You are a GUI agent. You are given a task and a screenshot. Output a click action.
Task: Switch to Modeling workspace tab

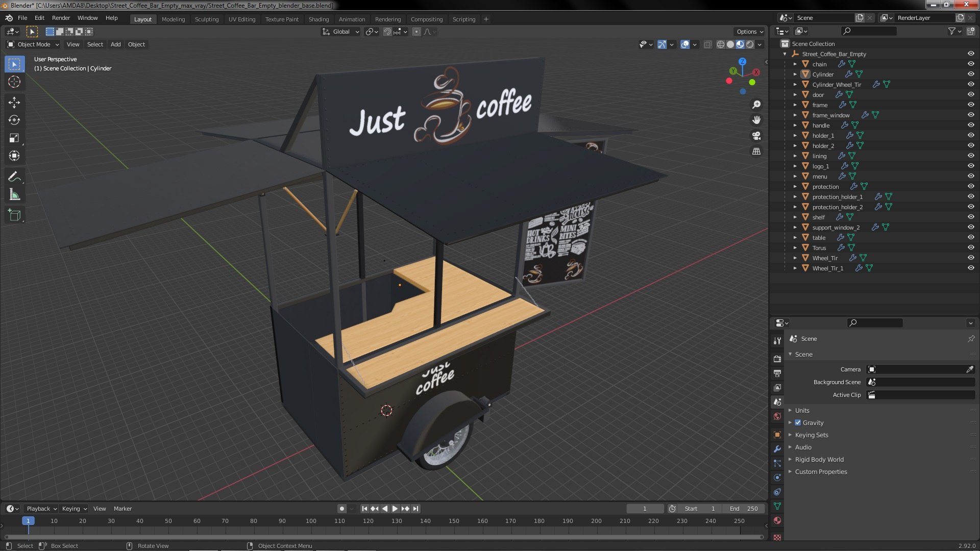173,19
